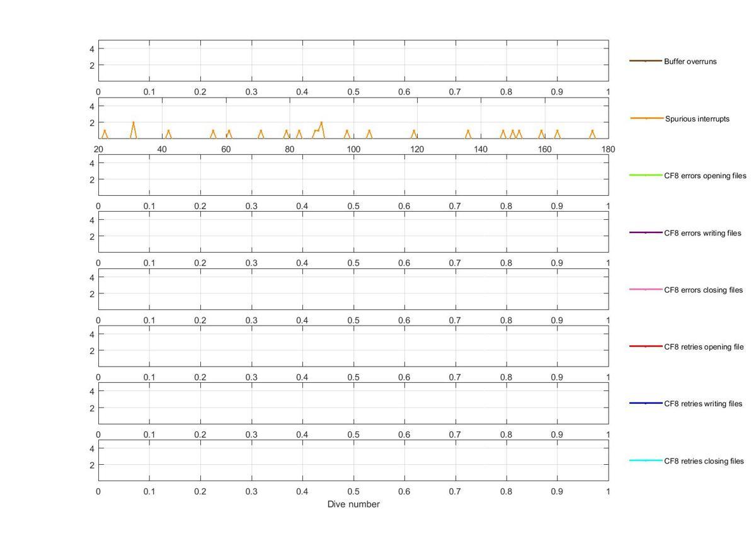
Task: Select the 'CF8 errors opening files' legend text
Action: coord(705,176)
